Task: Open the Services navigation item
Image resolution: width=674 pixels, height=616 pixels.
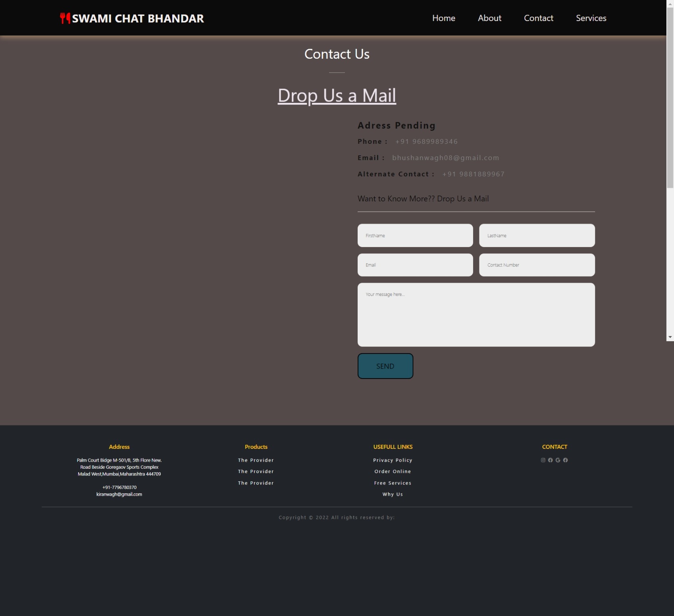Action: (591, 18)
